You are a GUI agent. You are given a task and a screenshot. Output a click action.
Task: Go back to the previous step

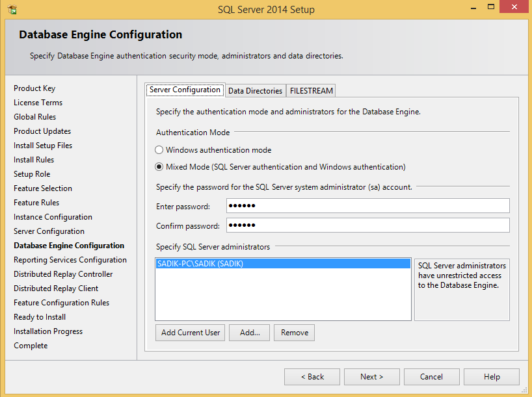click(x=312, y=377)
